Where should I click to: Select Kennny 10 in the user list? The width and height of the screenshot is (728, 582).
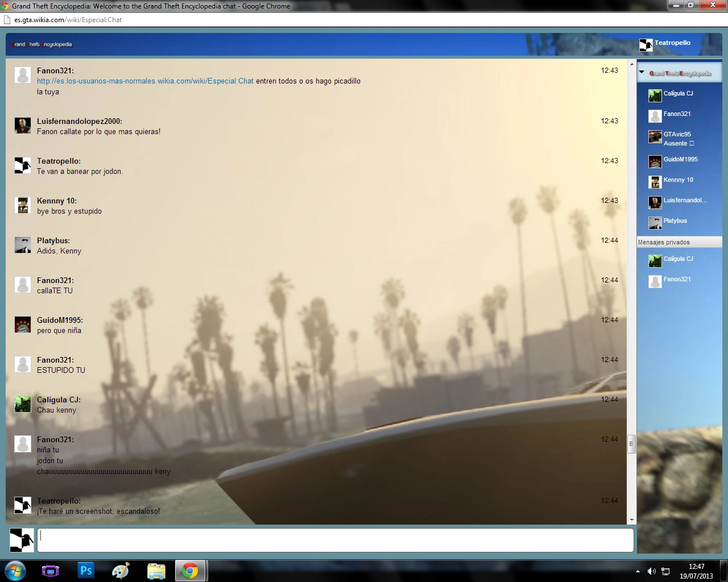(678, 180)
